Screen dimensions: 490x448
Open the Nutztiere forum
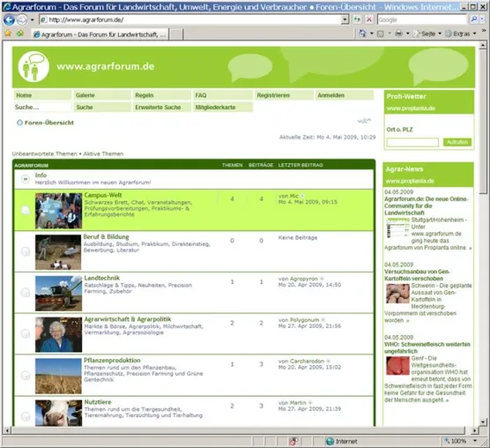click(x=98, y=402)
